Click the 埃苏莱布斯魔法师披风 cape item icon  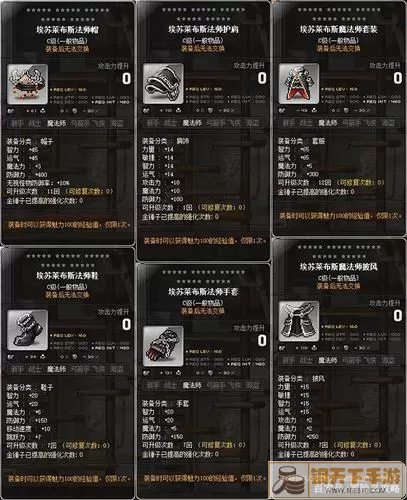299,321
